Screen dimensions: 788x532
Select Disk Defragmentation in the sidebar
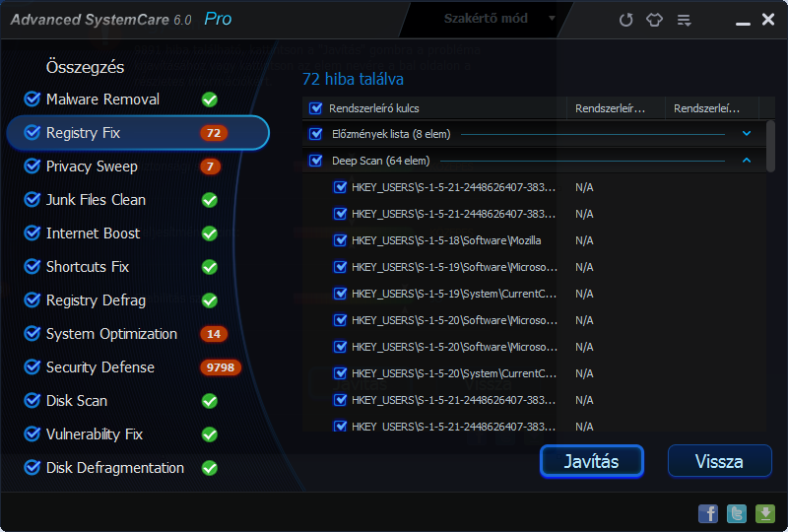click(x=115, y=468)
